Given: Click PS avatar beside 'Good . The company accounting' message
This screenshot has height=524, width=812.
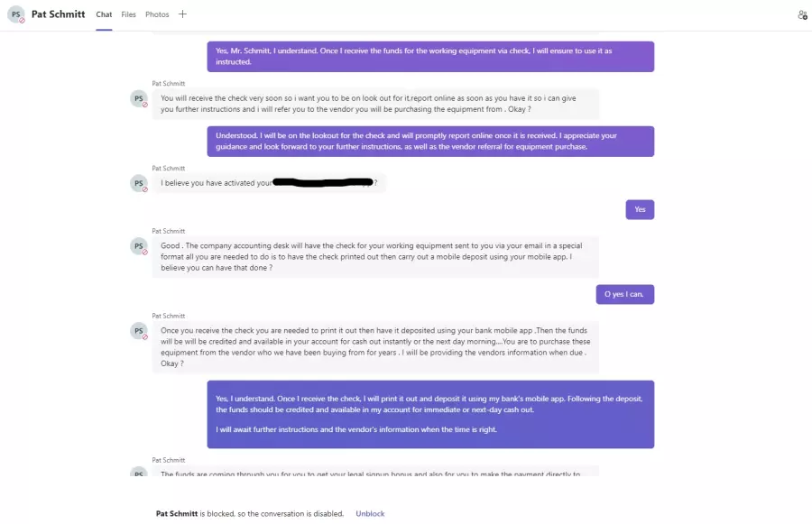Looking at the screenshot, I should [x=139, y=246].
